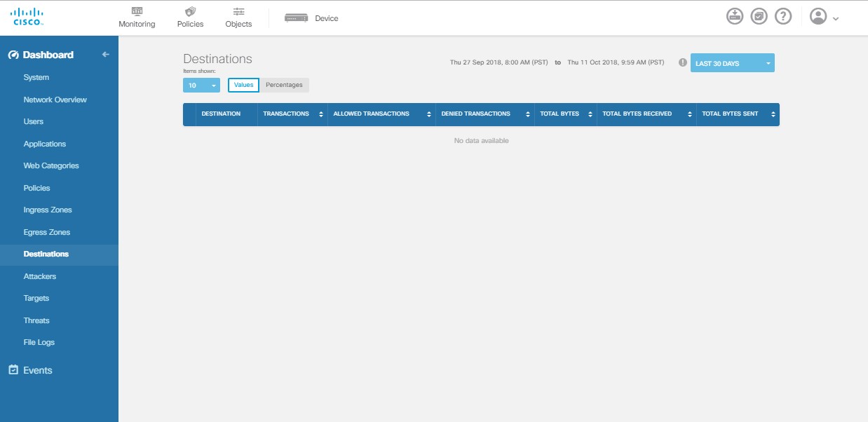Click the Deploy Changes icon
This screenshot has width=868, height=422.
[733, 16]
